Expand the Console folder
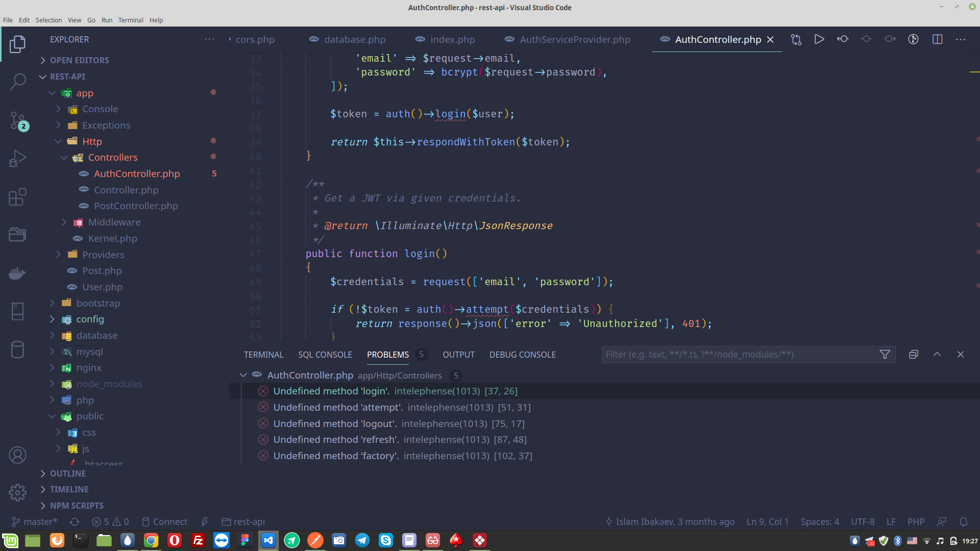Image resolution: width=980 pixels, height=551 pixels. (x=100, y=109)
